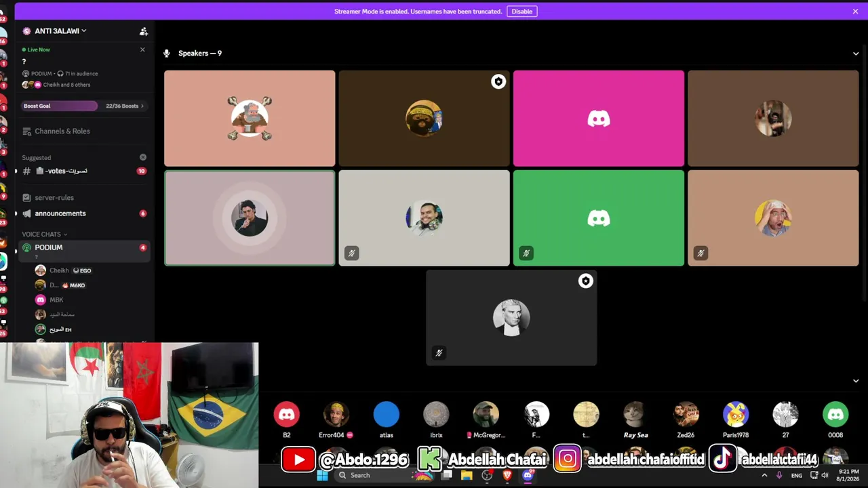Open the green Discord-logo speaker tile
The width and height of the screenshot is (868, 488).
point(599,218)
